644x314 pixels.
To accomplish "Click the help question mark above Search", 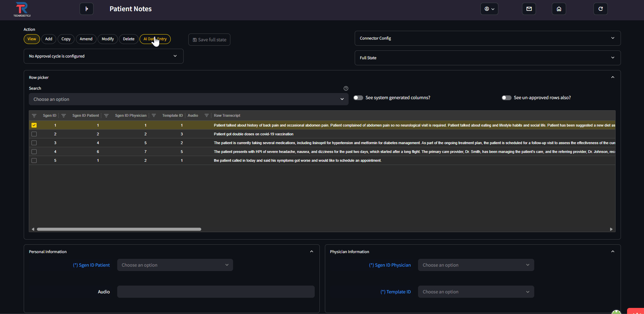I will tap(346, 88).
